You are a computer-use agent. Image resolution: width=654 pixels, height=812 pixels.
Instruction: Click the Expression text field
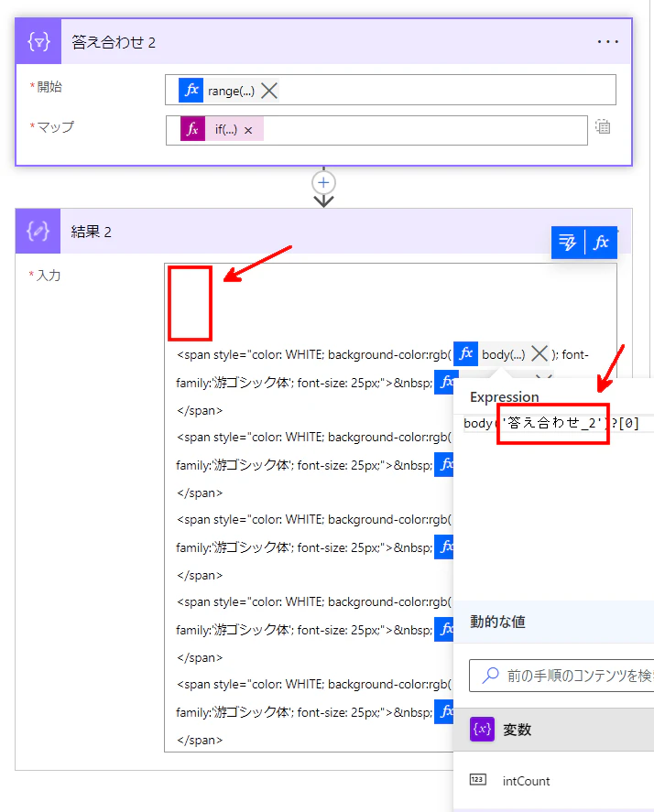559,423
